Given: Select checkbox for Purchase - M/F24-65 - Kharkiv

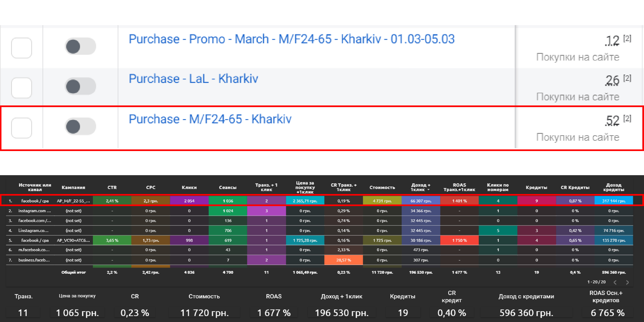Looking at the screenshot, I should click(22, 128).
